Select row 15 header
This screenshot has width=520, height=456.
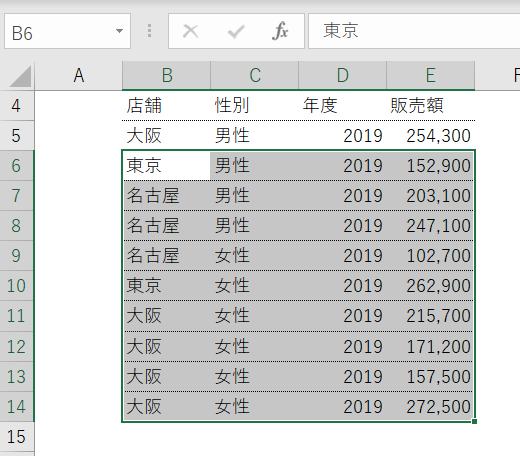(x=17, y=437)
